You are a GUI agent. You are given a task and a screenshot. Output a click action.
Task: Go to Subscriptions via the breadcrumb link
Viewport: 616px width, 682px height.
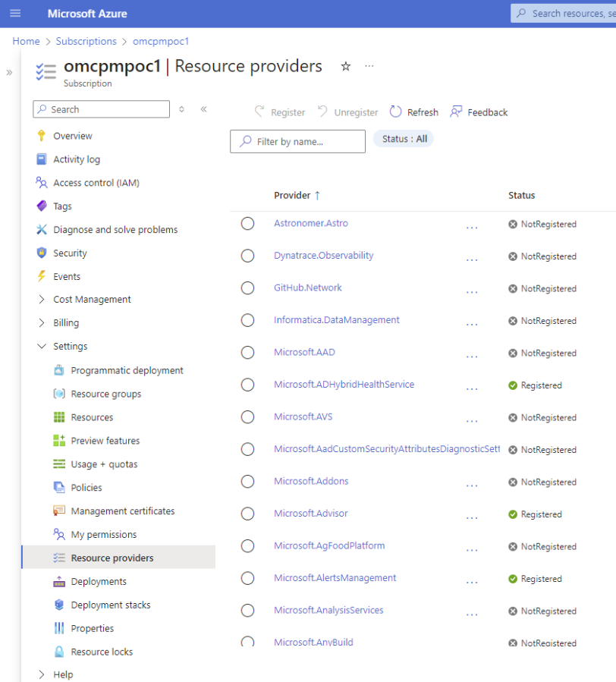tap(86, 41)
